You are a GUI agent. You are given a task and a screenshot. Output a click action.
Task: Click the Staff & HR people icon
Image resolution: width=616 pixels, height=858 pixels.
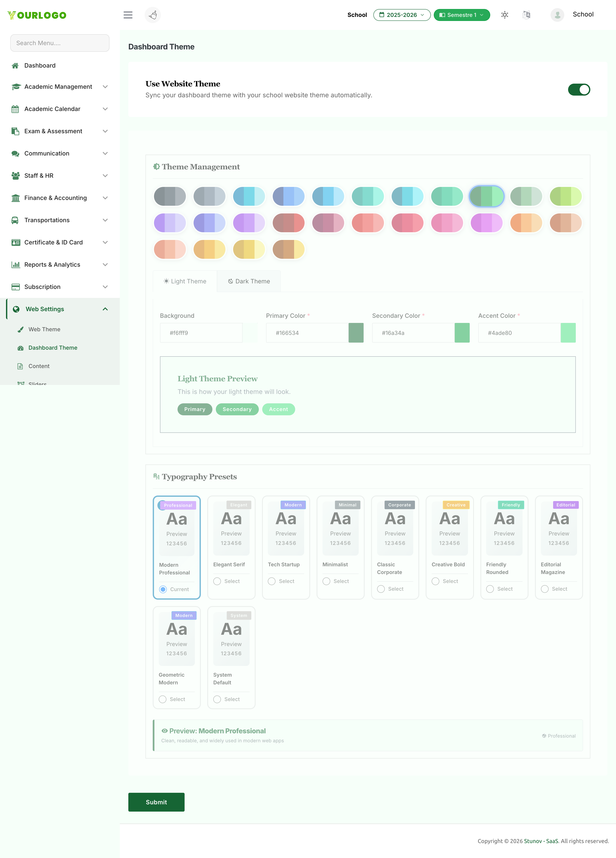coord(16,176)
